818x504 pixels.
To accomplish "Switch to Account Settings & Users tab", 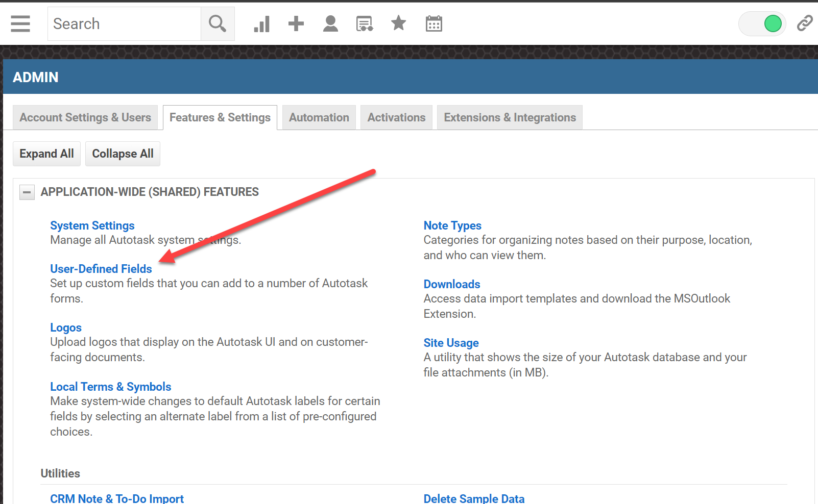I will 85,117.
